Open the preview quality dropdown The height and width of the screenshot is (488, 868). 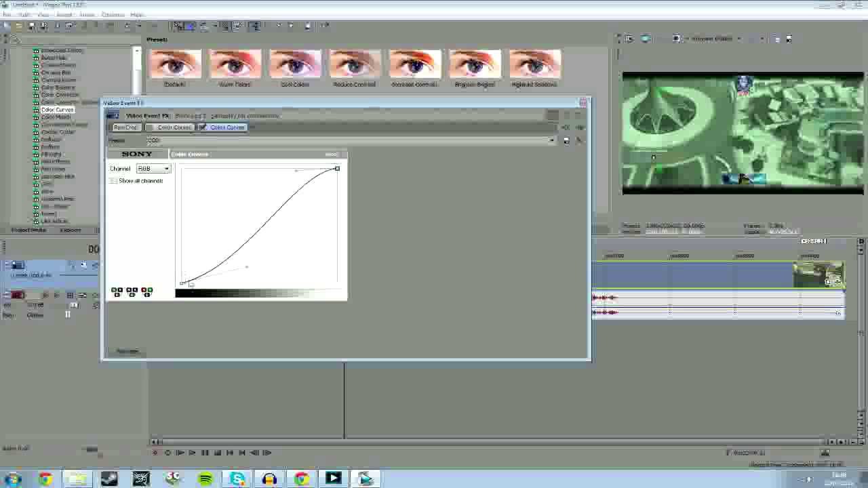(716, 39)
